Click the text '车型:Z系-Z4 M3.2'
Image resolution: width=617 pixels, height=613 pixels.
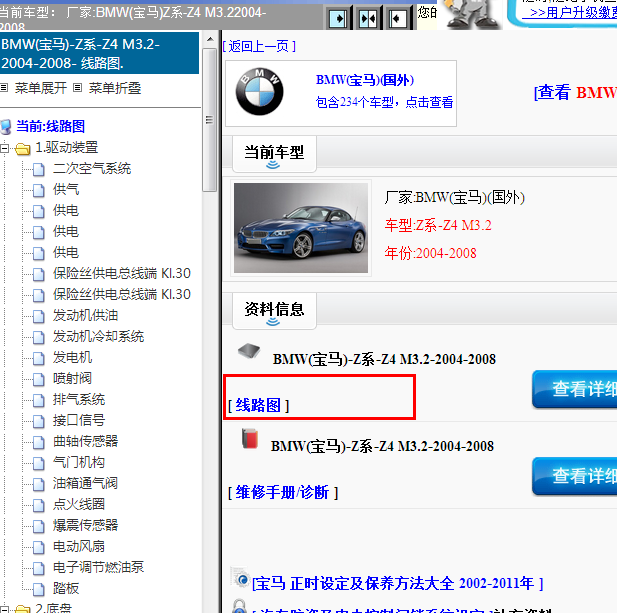point(438,225)
